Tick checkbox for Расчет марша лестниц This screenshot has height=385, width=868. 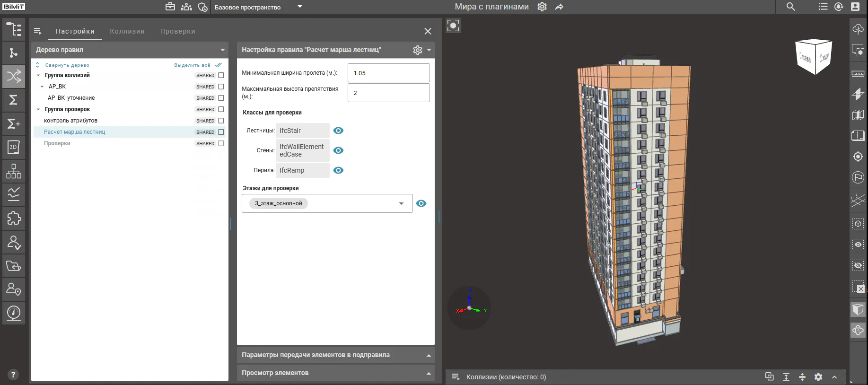(x=221, y=132)
